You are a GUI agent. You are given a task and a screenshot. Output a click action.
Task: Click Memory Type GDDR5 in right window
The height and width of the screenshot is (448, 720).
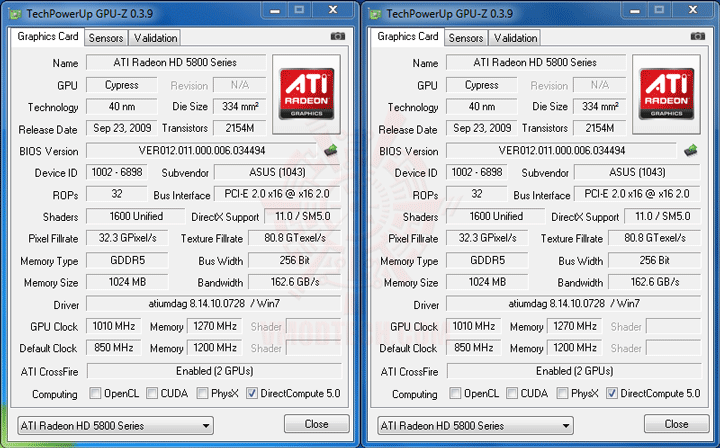tap(487, 260)
